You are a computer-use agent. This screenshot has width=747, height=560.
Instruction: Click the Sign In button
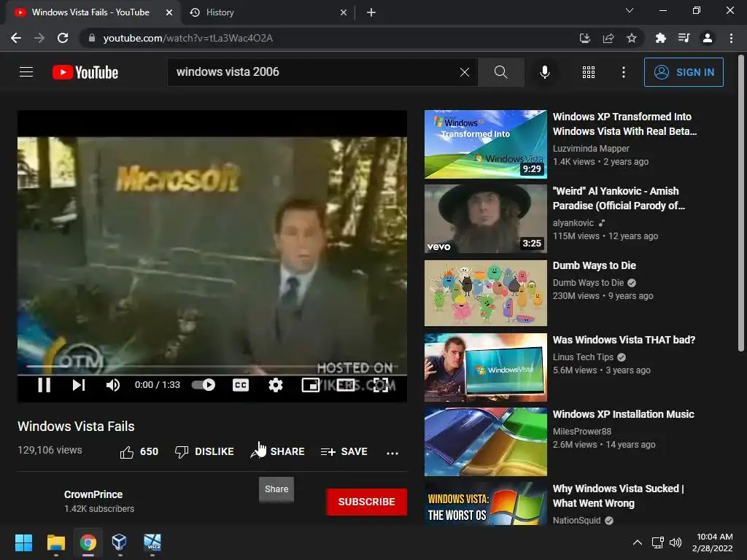684,72
